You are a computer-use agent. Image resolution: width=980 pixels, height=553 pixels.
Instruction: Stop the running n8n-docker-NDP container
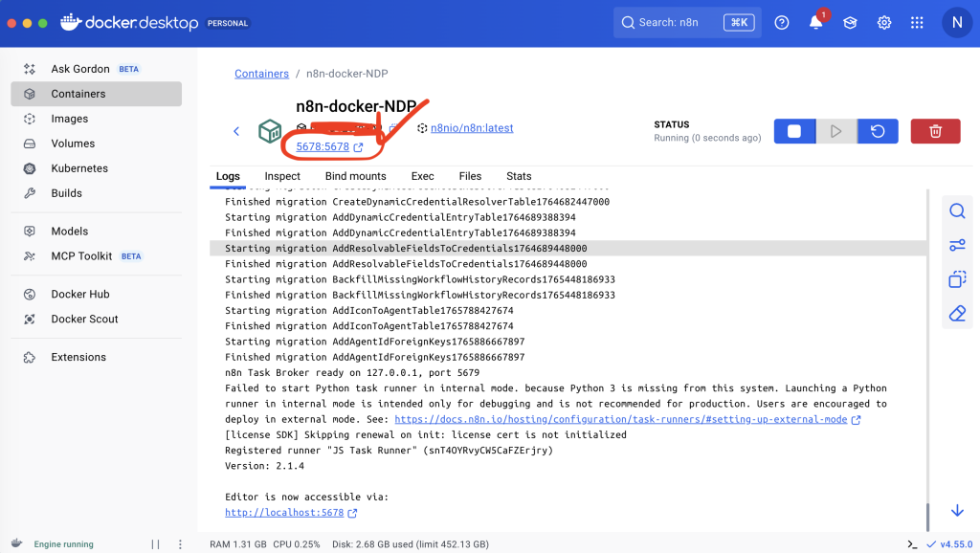pyautogui.click(x=793, y=131)
